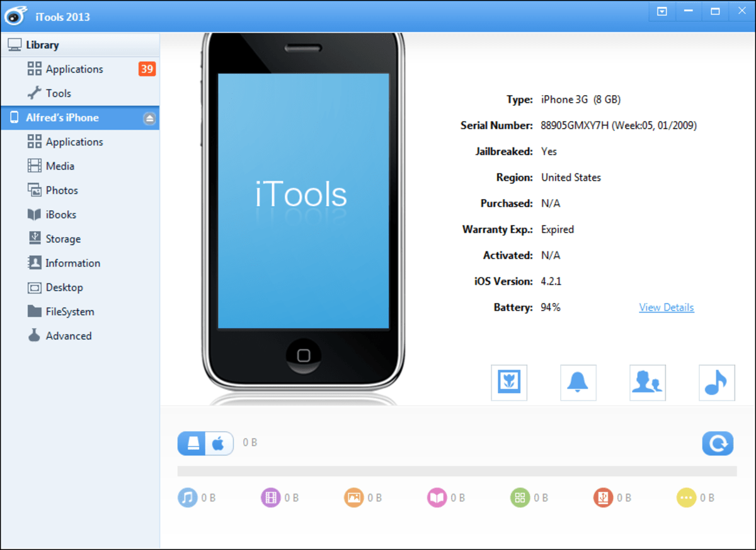Open the Desktop section
This screenshot has width=756, height=550.
pos(80,287)
